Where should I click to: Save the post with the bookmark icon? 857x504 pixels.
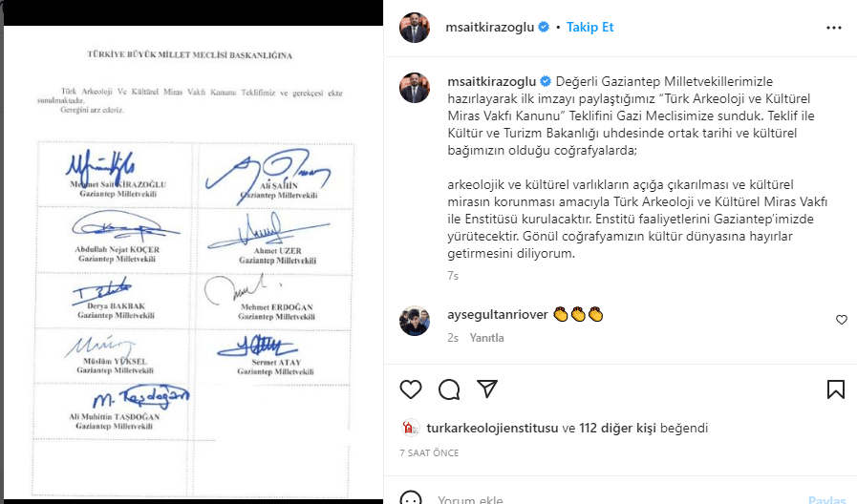point(836,389)
